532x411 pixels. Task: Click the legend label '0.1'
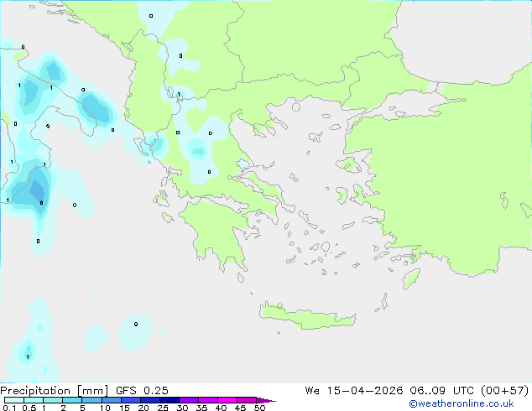pyautogui.click(x=9, y=408)
